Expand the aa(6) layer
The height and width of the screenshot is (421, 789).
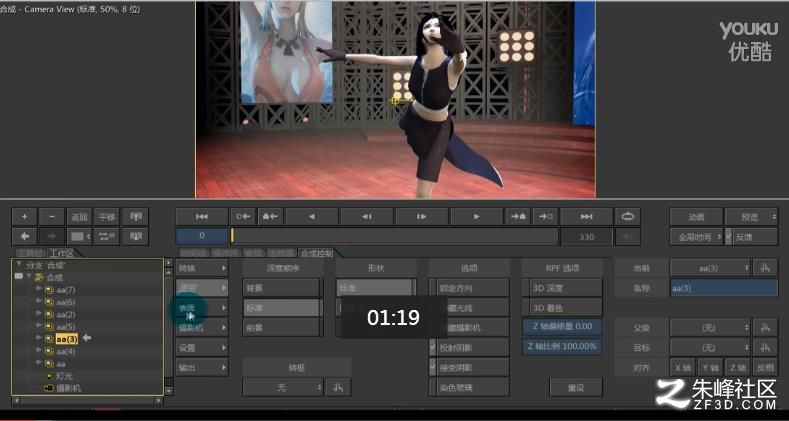39,301
